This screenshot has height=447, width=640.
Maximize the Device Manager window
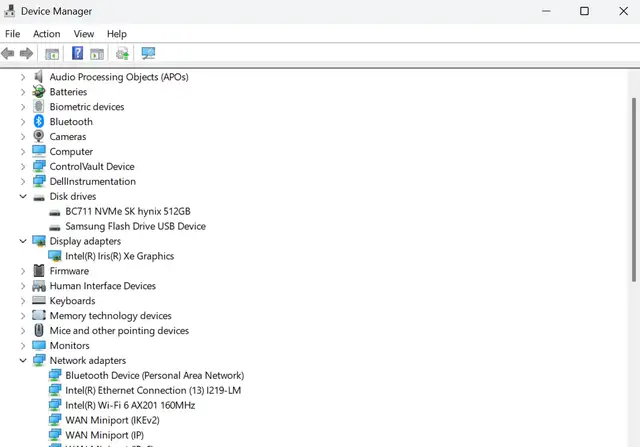tap(584, 11)
